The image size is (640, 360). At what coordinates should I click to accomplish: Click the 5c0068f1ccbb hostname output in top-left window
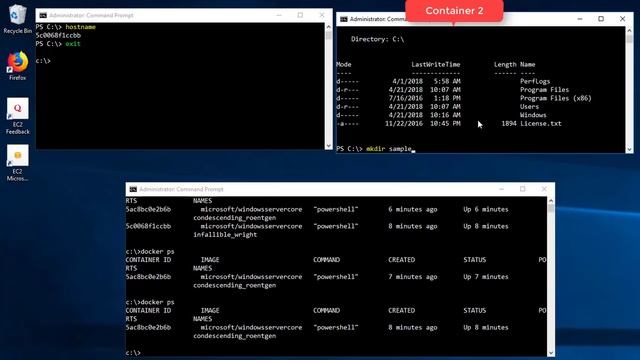pos(58,36)
